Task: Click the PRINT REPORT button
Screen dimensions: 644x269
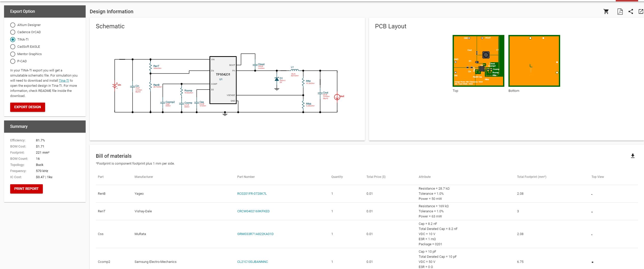Action: point(26,189)
